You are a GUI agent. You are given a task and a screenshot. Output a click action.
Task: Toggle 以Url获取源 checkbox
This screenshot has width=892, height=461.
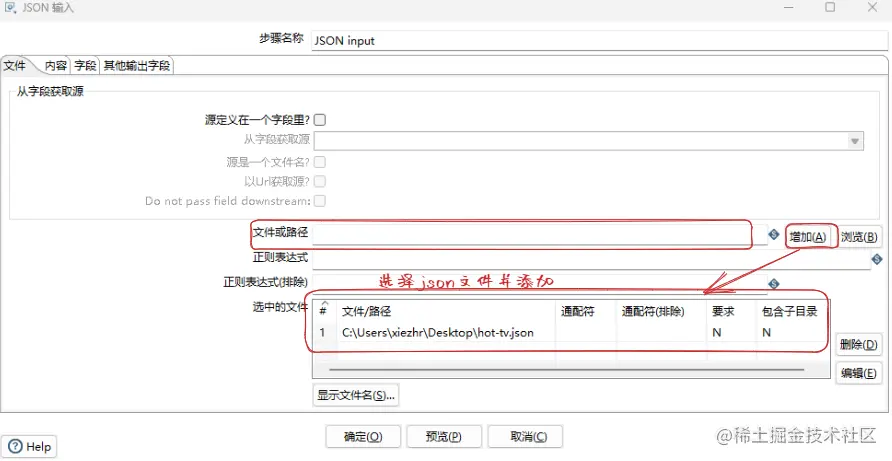click(x=320, y=182)
